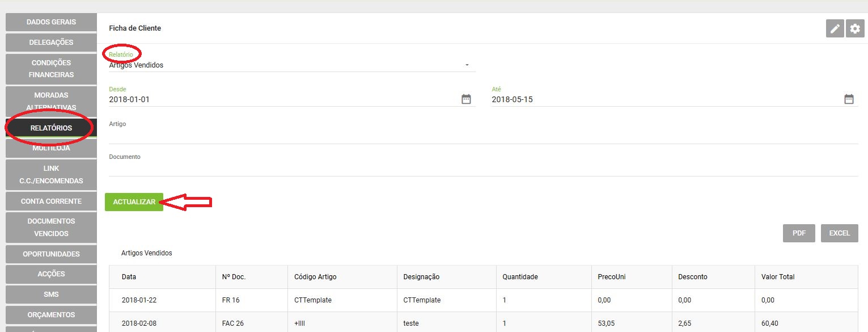Click the ACTUALIZAR button

[134, 202]
